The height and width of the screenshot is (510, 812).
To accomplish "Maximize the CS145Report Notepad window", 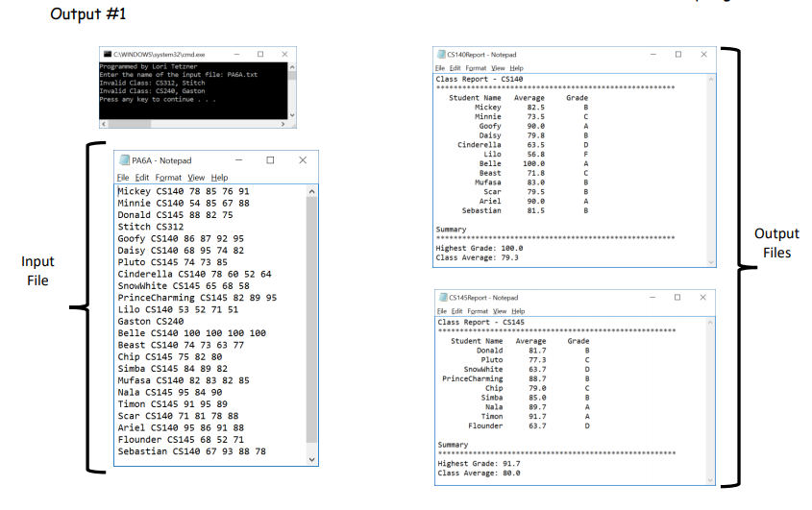I will tap(677, 297).
